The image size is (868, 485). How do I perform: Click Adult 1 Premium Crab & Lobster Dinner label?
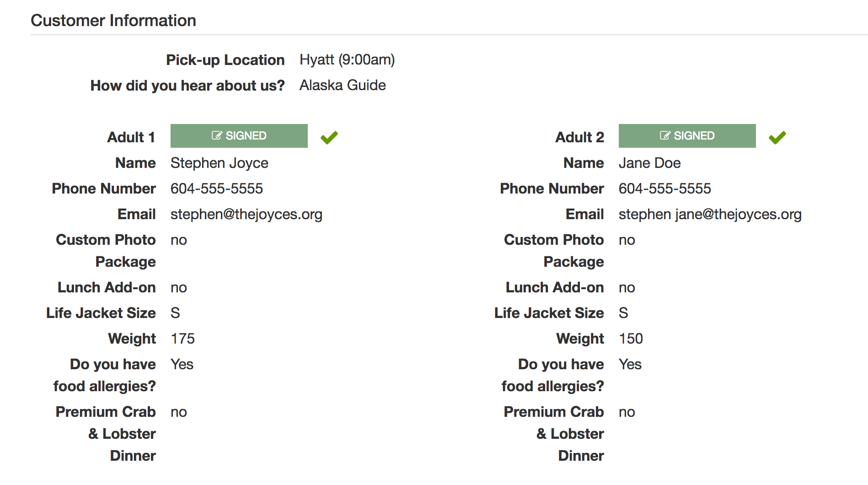click(x=106, y=434)
